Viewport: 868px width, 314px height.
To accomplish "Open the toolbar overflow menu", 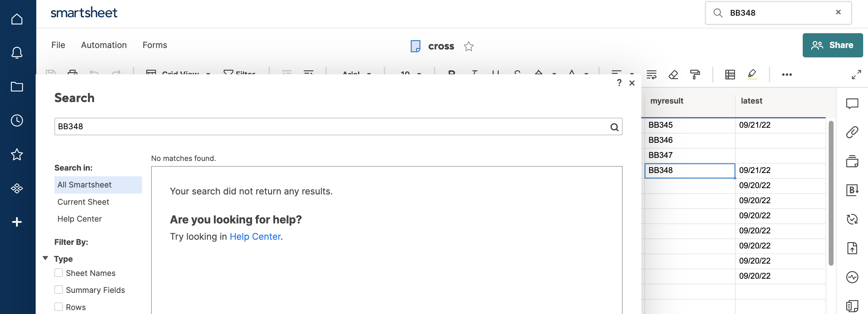I will (787, 74).
